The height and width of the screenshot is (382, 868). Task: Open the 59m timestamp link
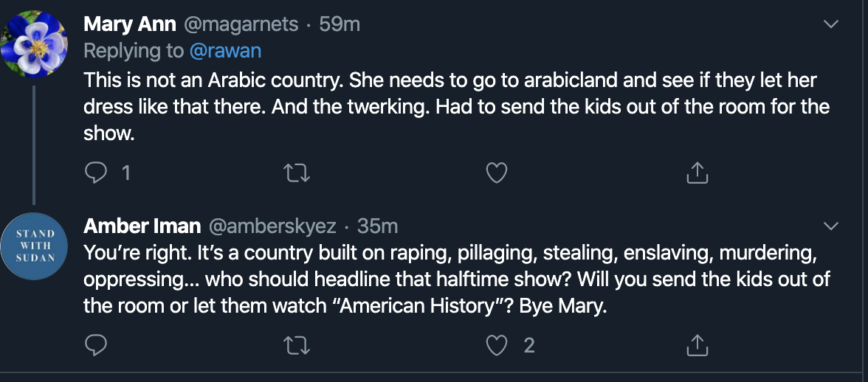(340, 24)
